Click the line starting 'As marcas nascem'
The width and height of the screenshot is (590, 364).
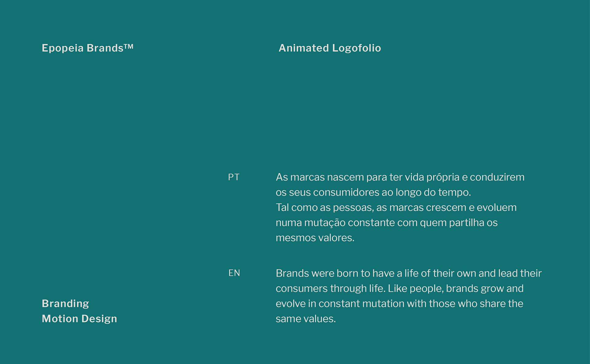click(400, 177)
